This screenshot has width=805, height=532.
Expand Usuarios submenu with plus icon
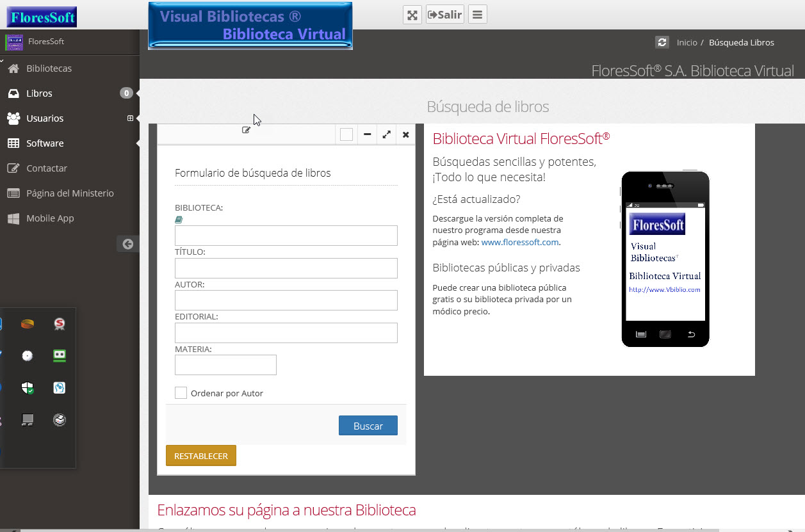click(x=130, y=118)
